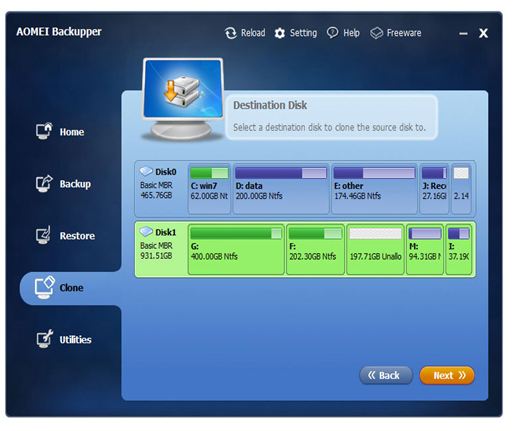Click the Reload icon in top bar

click(x=231, y=33)
